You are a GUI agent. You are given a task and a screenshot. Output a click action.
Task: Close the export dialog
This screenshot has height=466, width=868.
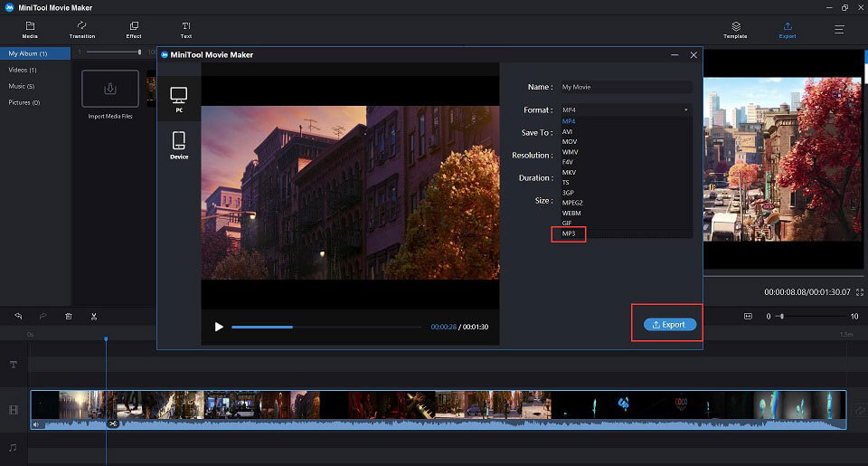point(693,55)
